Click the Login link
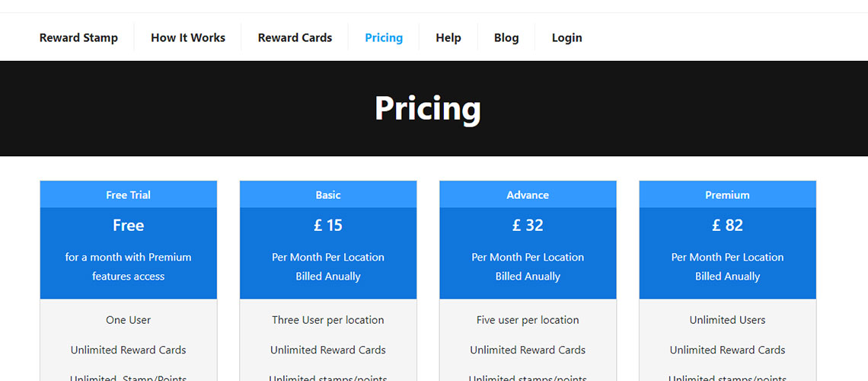This screenshot has height=381, width=868. (566, 37)
